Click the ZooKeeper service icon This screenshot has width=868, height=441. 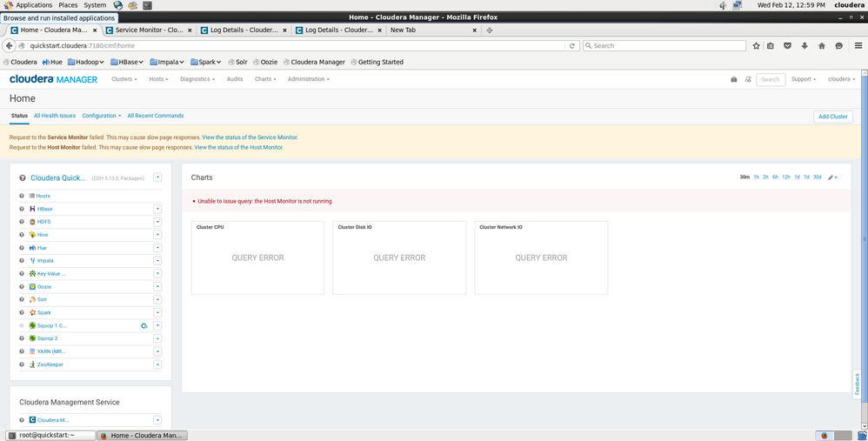point(33,364)
